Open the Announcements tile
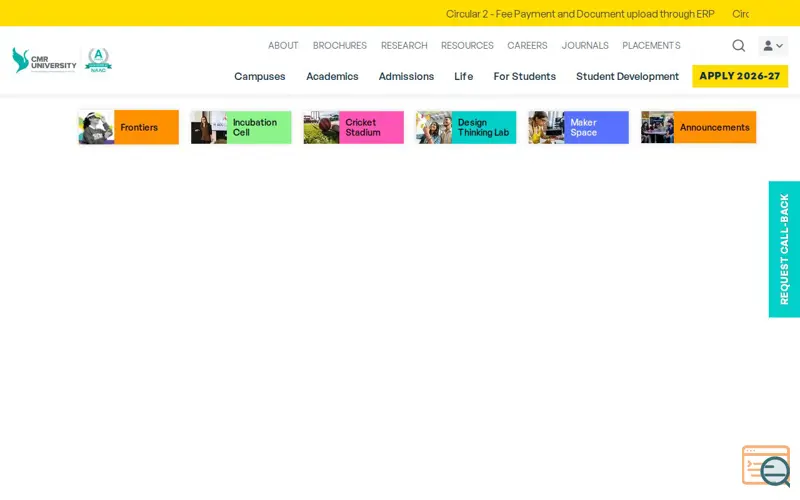The width and height of the screenshot is (800, 500). click(698, 128)
